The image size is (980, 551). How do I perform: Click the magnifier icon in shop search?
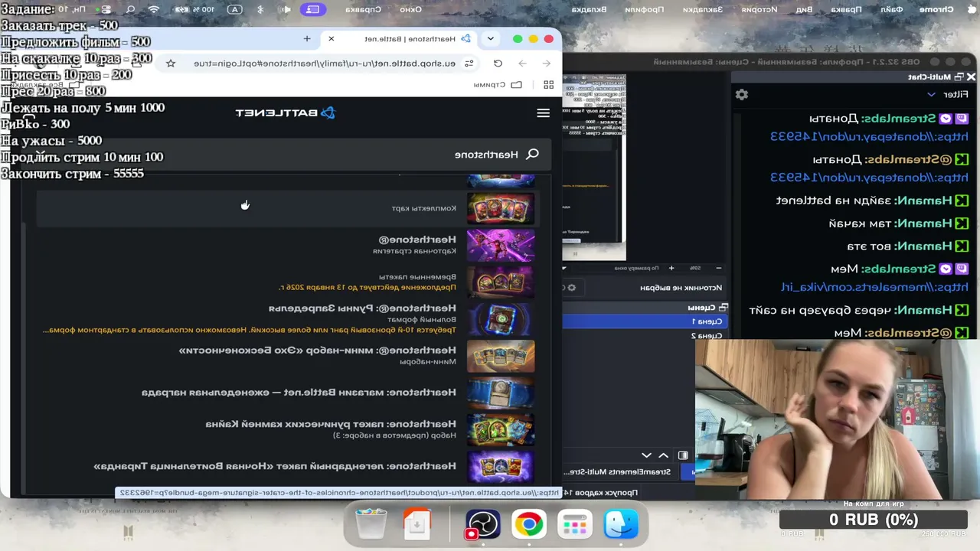[x=533, y=155]
